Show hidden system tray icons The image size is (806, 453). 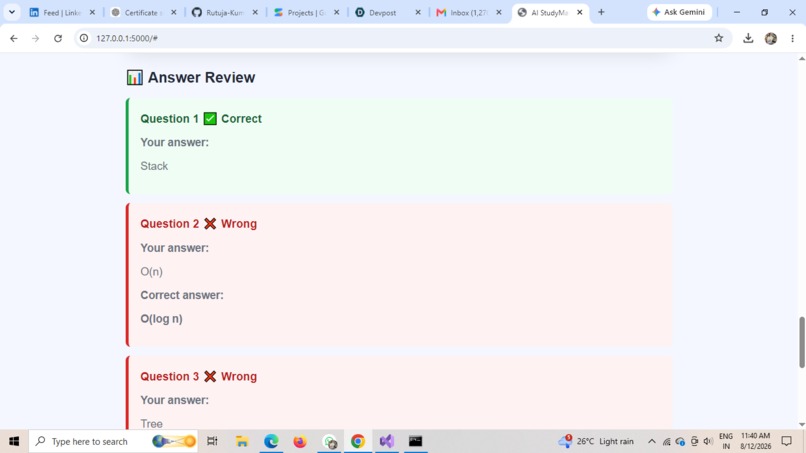point(651,441)
